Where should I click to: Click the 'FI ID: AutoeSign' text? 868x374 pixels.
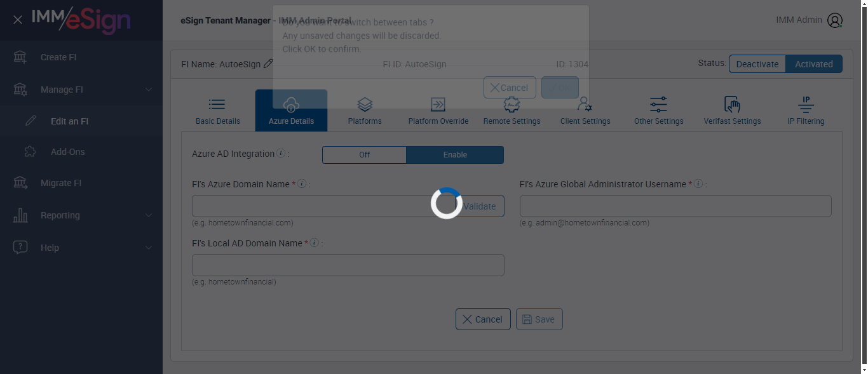point(414,64)
